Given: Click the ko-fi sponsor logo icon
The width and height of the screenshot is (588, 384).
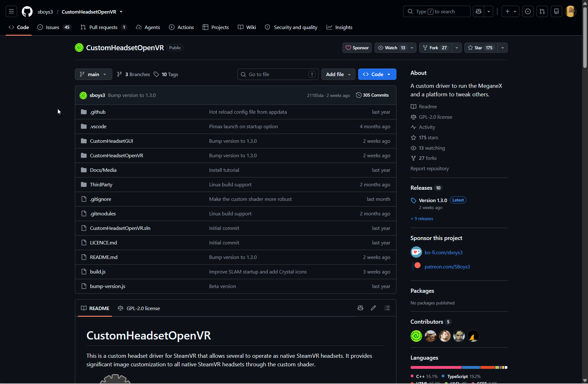Looking at the screenshot, I should pos(416,252).
